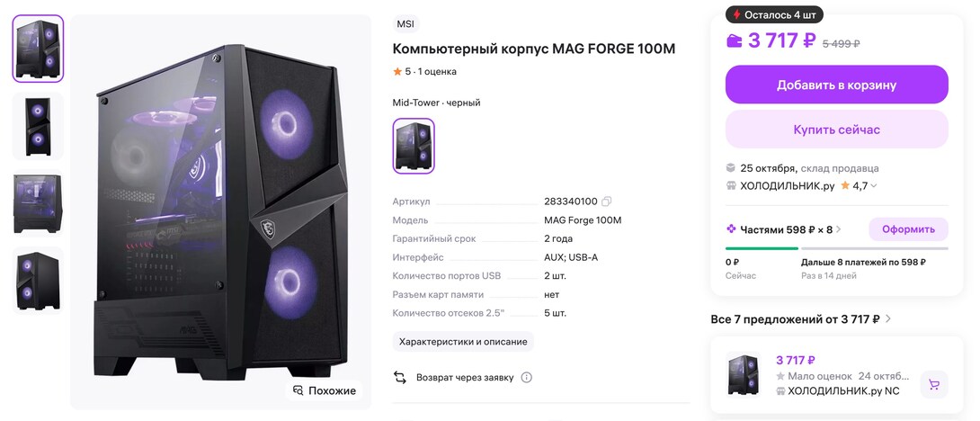Screen dimensions: 980x421
Task: Expand the ХОЛОДИЛЬНИК.ру seller rating chevron
Action: 874,186
